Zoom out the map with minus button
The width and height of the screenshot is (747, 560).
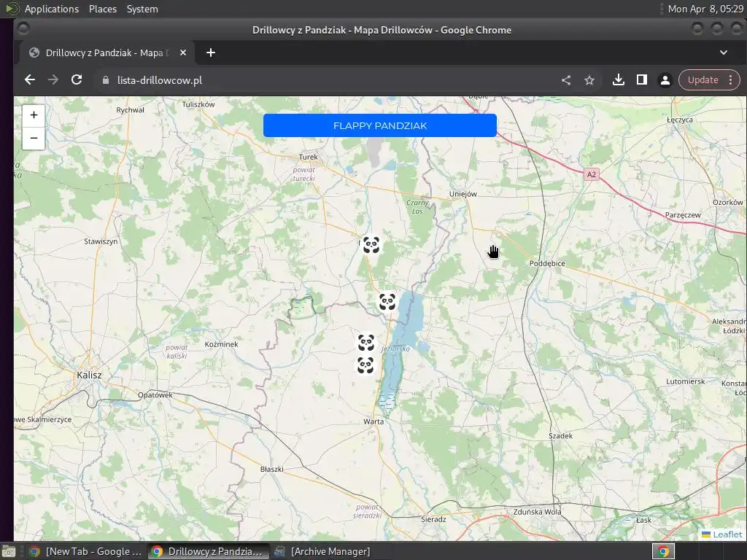[x=34, y=138]
